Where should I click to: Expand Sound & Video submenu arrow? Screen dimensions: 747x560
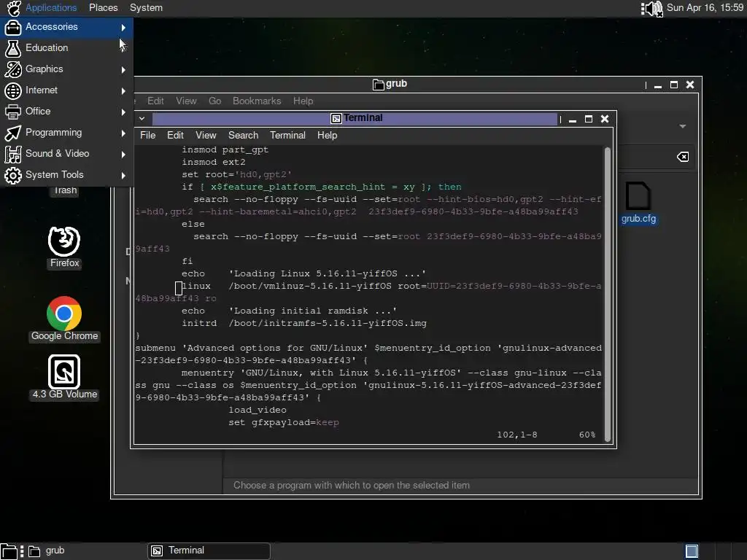123,155
